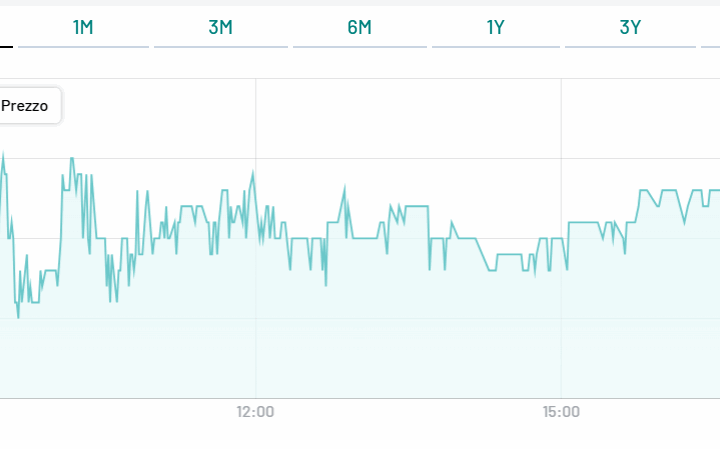Click the underline below the 6M tab
Viewport: 720px width, 449px height.
(359, 46)
